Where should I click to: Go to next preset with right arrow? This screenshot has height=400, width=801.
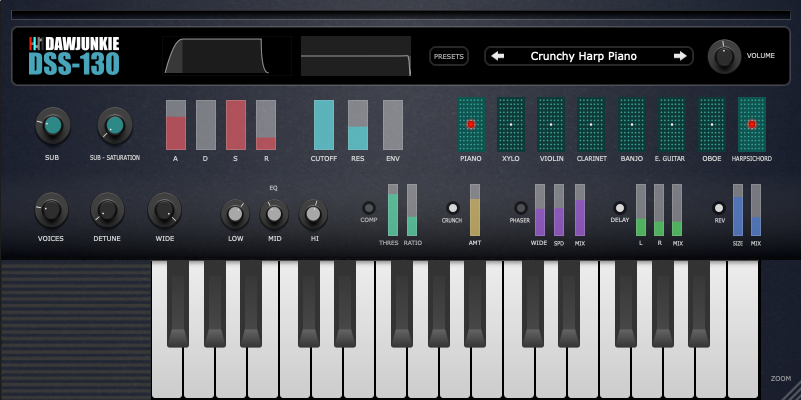coord(680,57)
